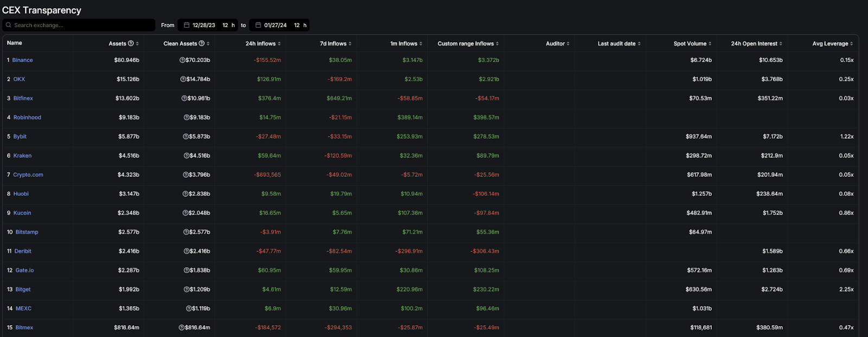
Task: Open the Bitfinex exchange link
Action: tap(23, 99)
